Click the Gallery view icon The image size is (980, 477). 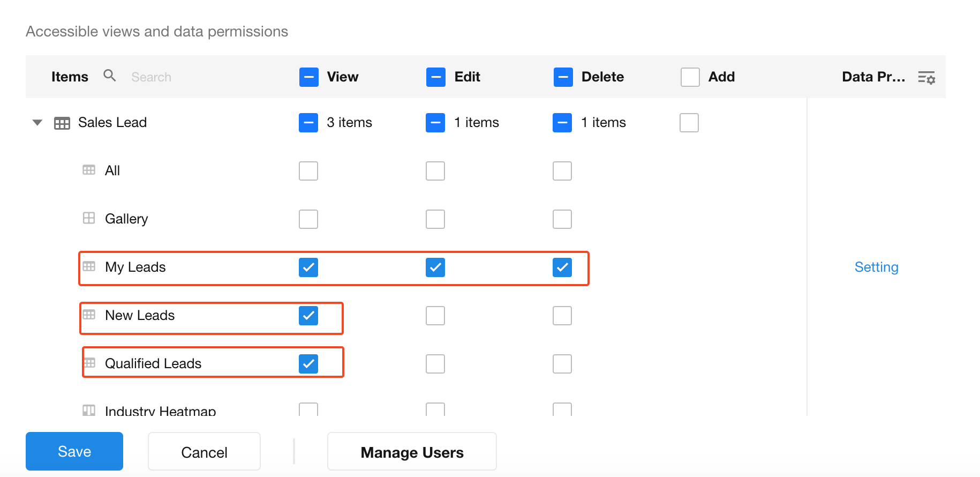pyautogui.click(x=89, y=218)
